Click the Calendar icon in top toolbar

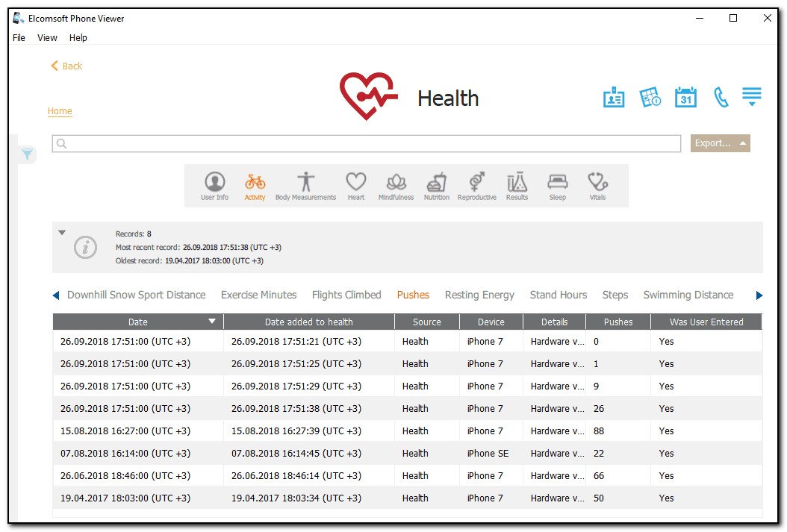(685, 98)
